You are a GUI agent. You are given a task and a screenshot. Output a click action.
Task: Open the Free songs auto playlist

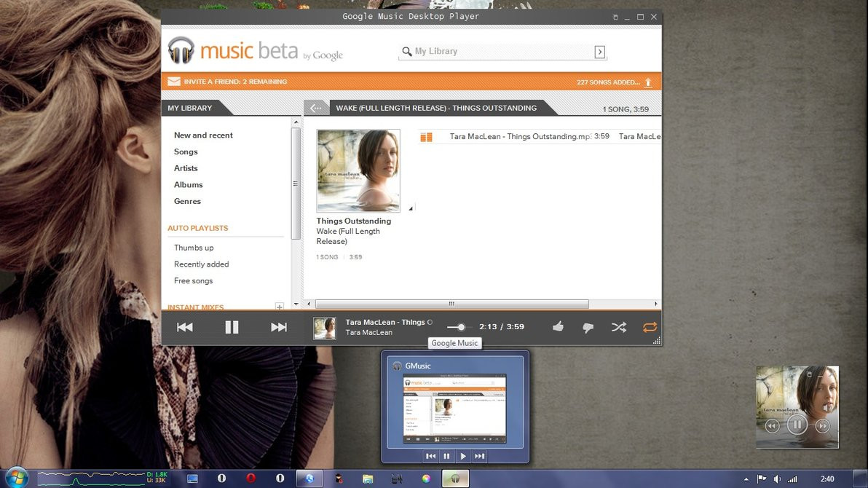click(x=193, y=281)
